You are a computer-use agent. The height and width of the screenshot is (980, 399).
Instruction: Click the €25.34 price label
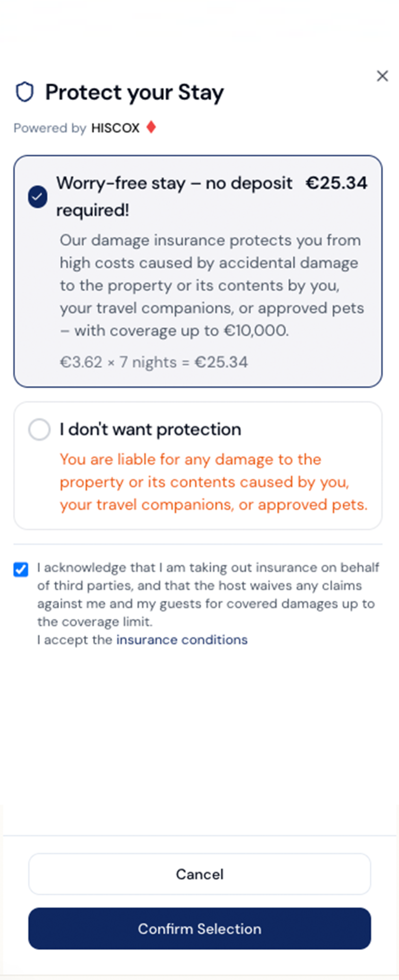(336, 183)
